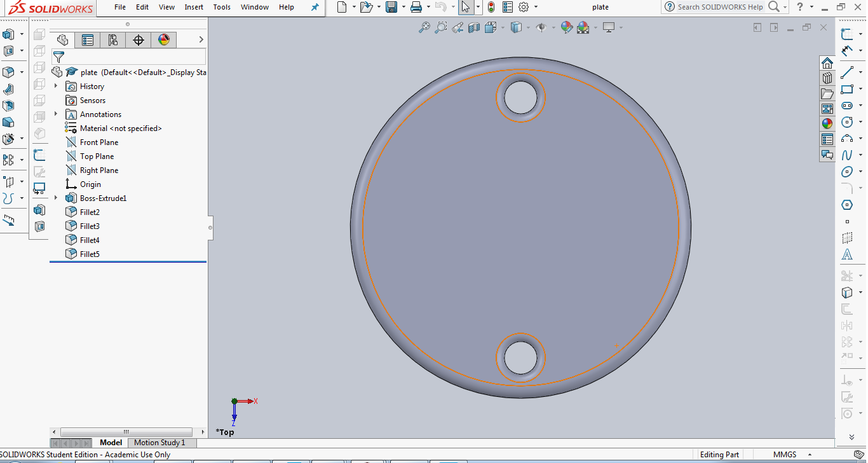This screenshot has width=868, height=463.
Task: Open Appearances task pane color ball
Action: tap(827, 124)
